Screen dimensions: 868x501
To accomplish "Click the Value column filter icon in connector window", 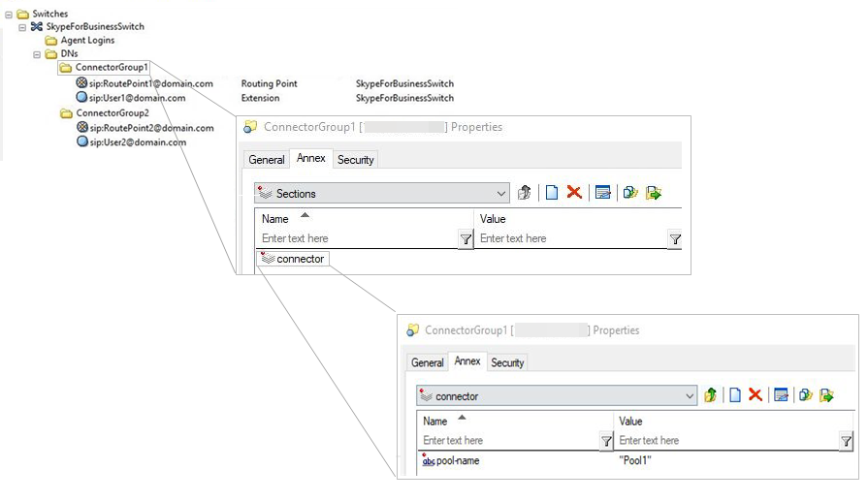I will click(x=846, y=442).
